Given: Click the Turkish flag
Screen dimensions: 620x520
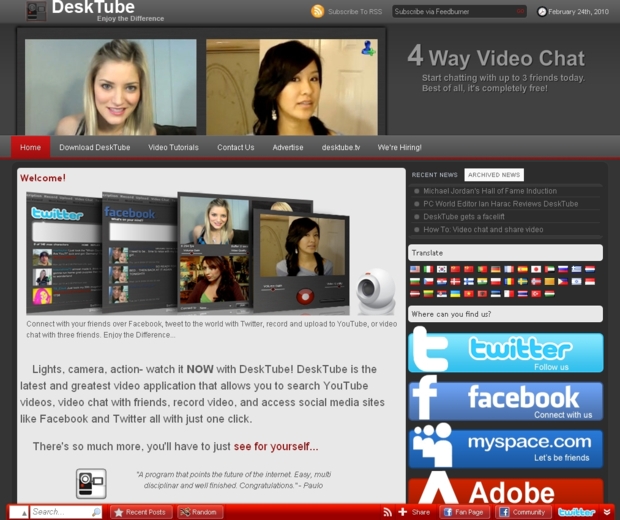Looking at the screenshot, I should pyautogui.click(x=536, y=294).
